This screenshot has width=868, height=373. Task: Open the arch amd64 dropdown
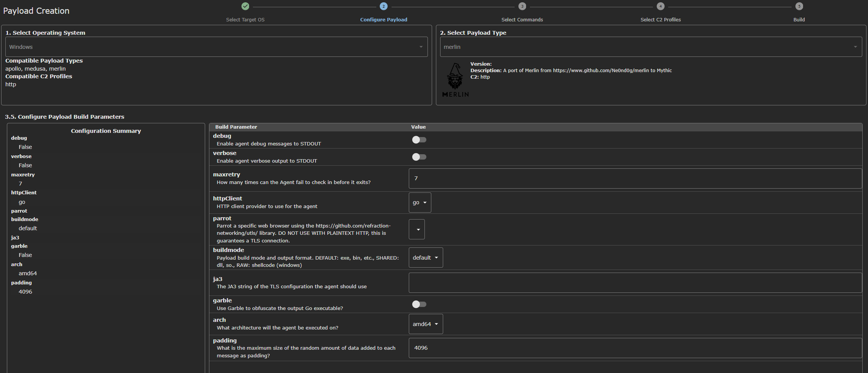(426, 324)
